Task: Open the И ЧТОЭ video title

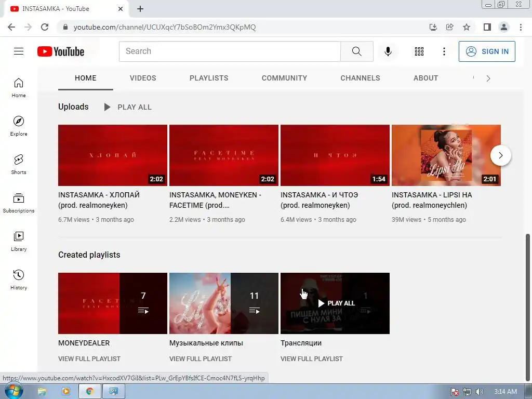Action: click(x=320, y=200)
